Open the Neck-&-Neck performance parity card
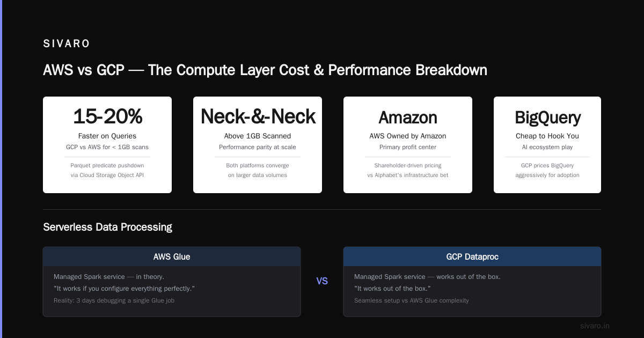 tap(258, 145)
